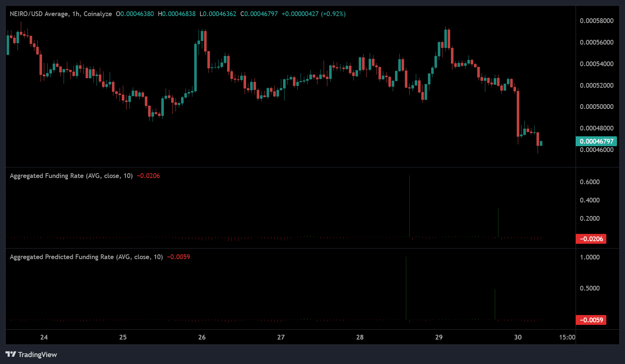
Task: Click date label 30 on time axis
Action: tap(518, 337)
